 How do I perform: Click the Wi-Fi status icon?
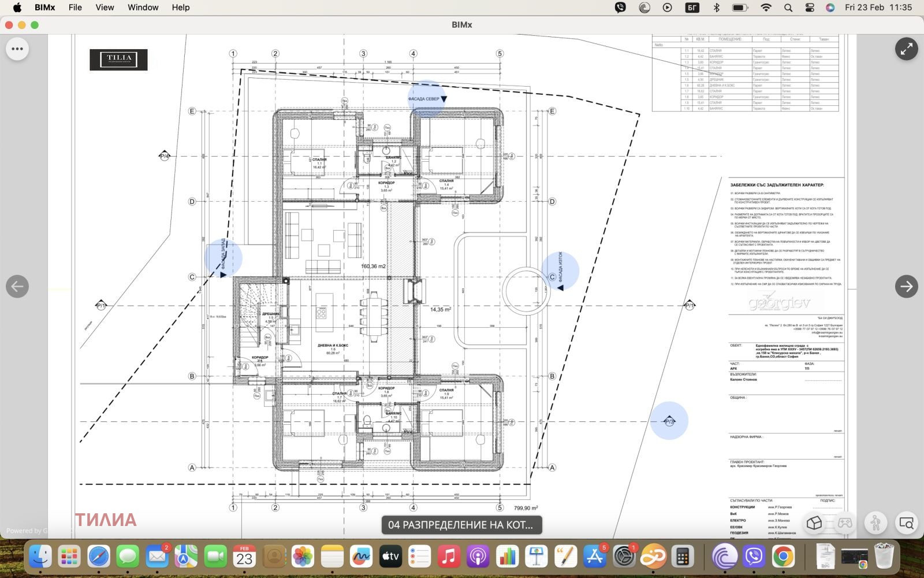click(x=766, y=8)
